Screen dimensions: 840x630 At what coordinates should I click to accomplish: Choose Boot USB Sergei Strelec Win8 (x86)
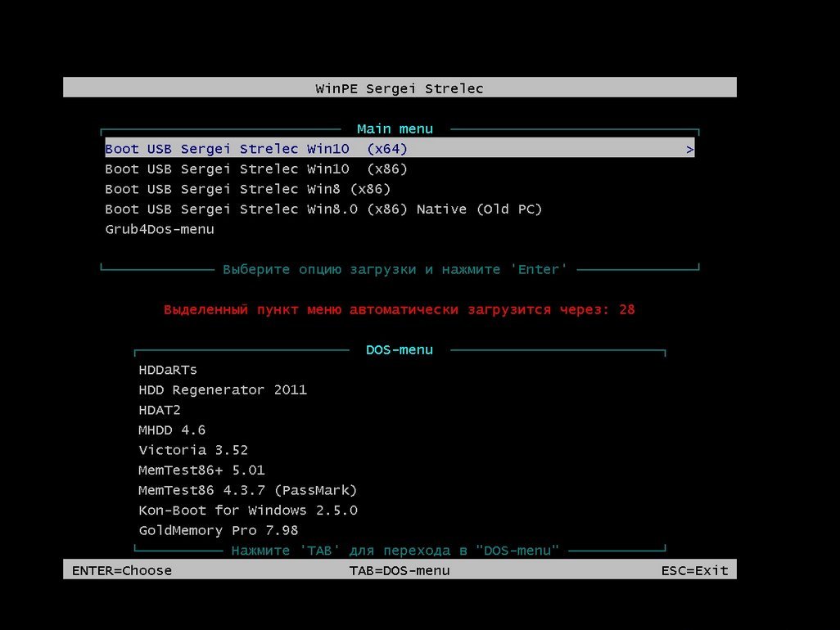[247, 189]
